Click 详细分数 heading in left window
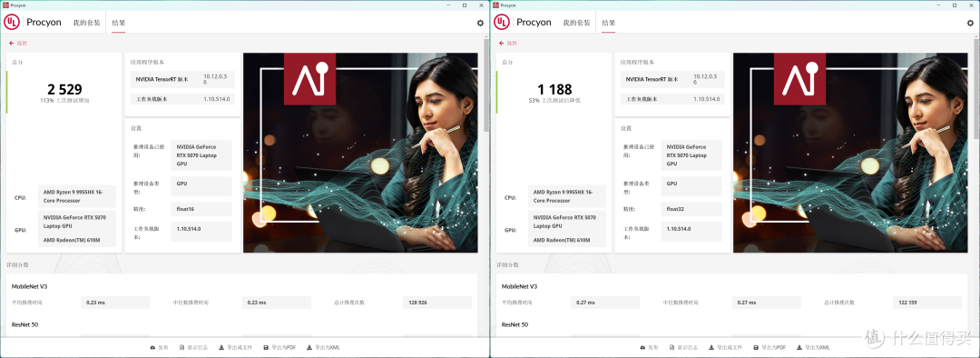The height and width of the screenshot is (358, 980). [x=17, y=265]
